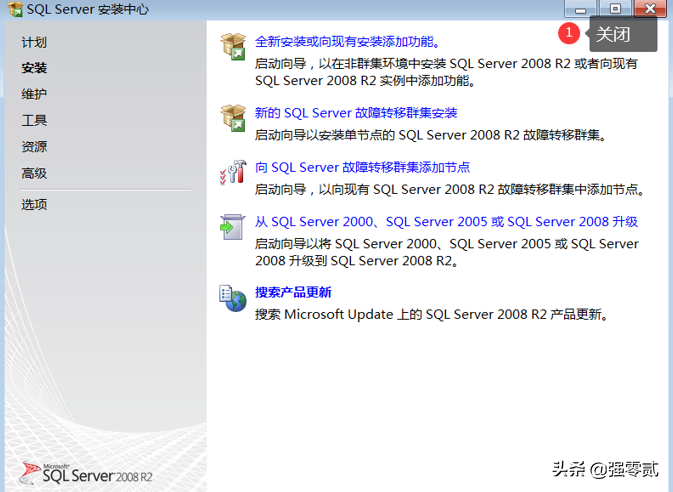The image size is (673, 492).
Task: Click 新的 SQL Server 故障转移群集安装 link
Action: (x=356, y=113)
